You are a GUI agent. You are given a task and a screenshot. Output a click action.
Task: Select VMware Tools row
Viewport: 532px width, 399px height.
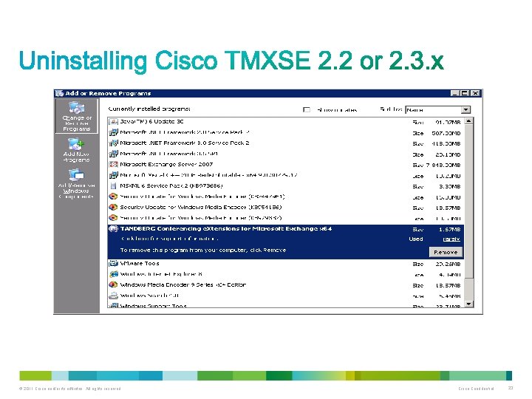(286, 263)
